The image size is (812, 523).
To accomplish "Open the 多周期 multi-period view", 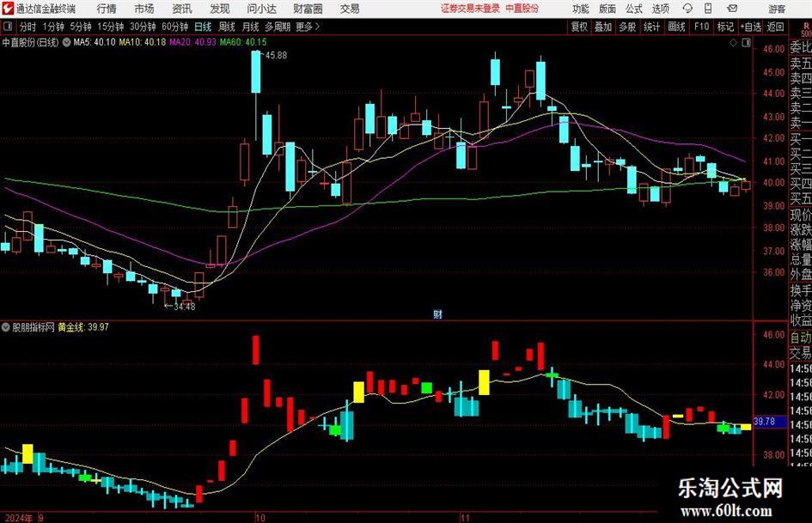I will 278,27.
